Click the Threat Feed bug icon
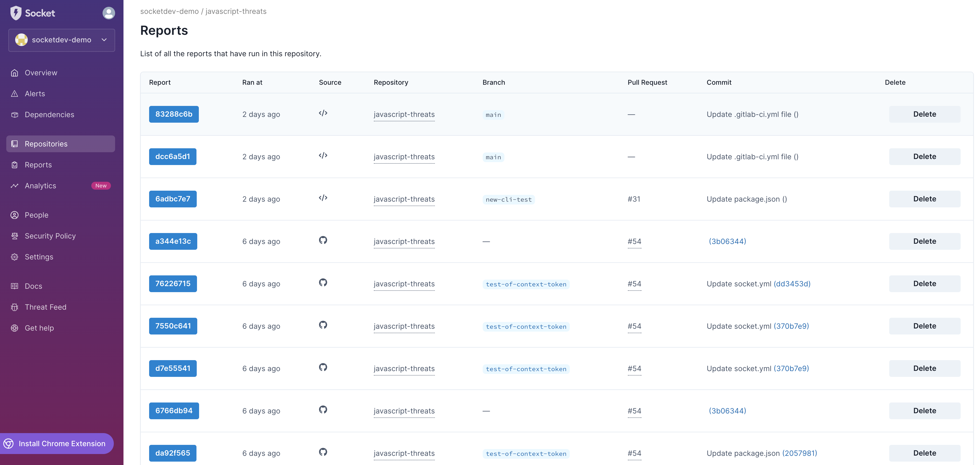Viewport: 980px width, 465px height. (14, 307)
